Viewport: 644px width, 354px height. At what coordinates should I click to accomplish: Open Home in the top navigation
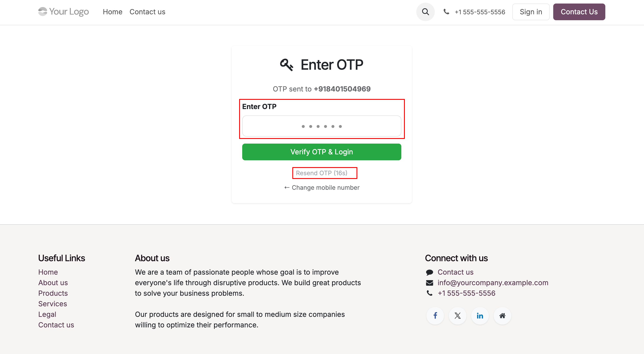[x=113, y=12]
